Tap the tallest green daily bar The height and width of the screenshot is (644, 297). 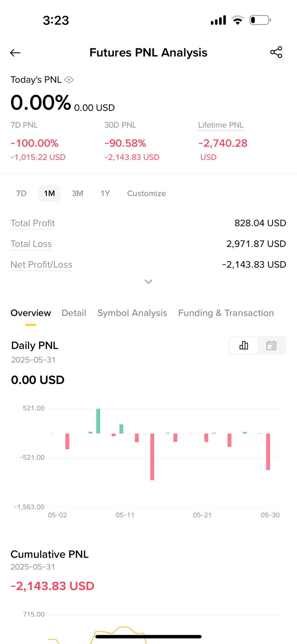pyautogui.click(x=98, y=421)
